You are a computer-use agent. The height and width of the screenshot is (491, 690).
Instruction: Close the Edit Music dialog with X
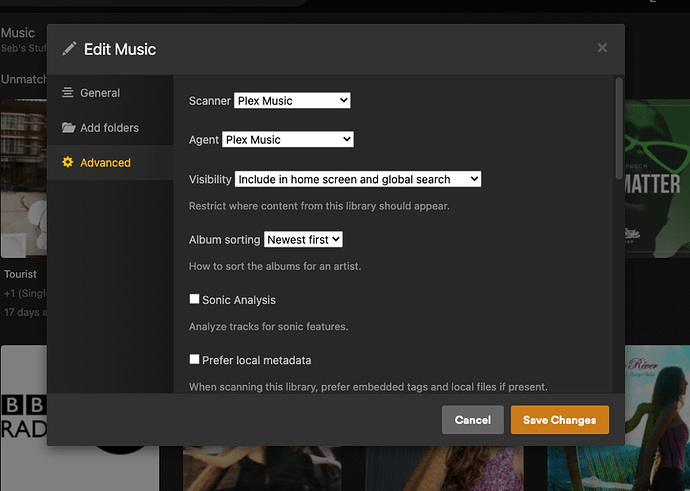pyautogui.click(x=602, y=47)
